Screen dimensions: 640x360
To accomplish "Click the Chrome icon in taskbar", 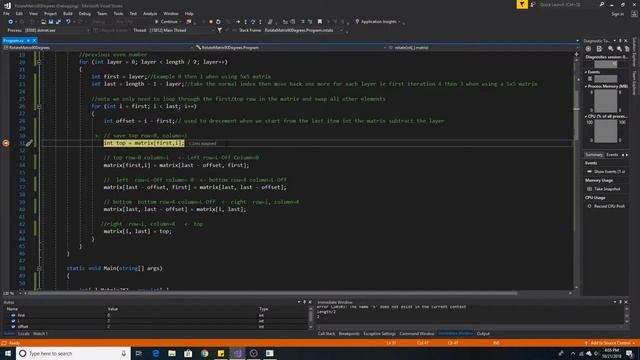I will point(204,353).
